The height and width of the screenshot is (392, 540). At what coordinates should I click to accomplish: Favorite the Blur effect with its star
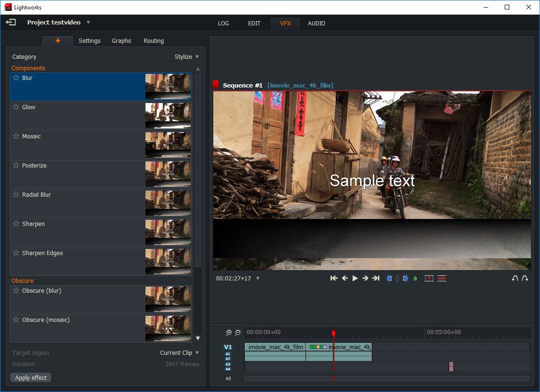pyautogui.click(x=16, y=78)
